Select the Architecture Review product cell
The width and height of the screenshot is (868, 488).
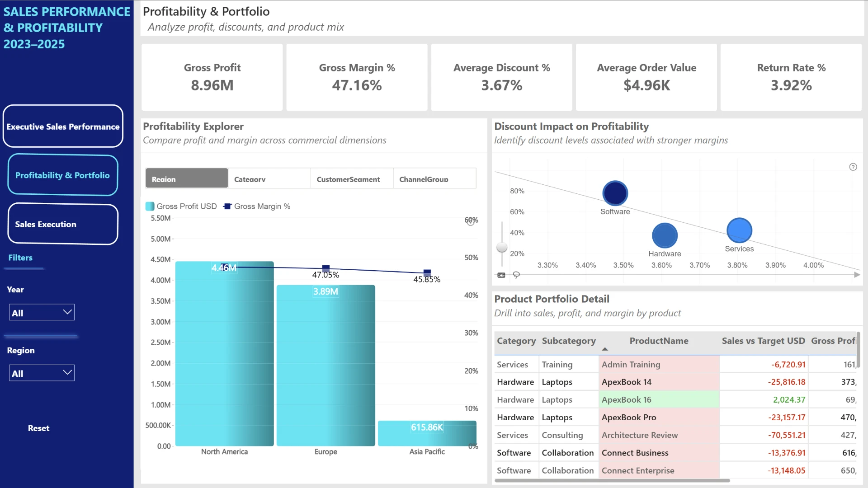coord(659,435)
